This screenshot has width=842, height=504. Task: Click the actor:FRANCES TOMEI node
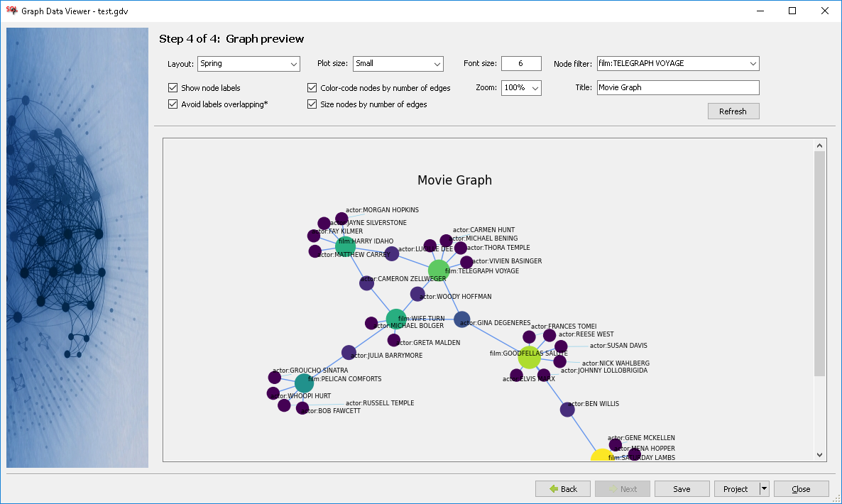(x=529, y=337)
